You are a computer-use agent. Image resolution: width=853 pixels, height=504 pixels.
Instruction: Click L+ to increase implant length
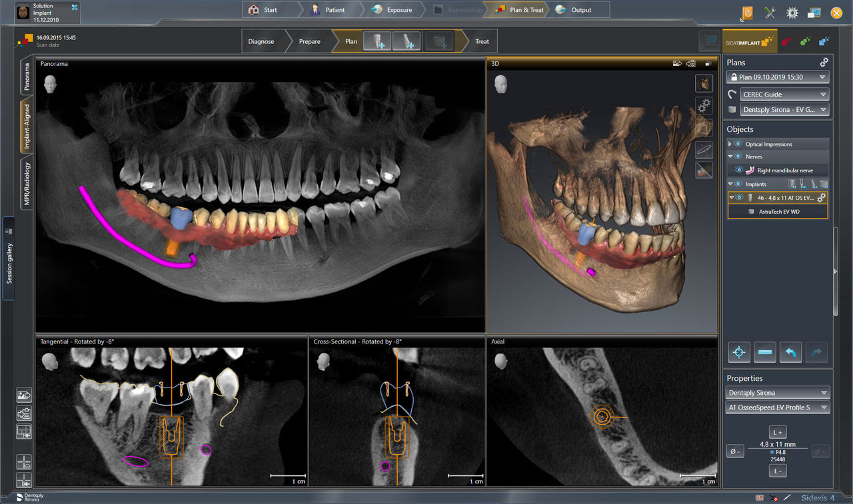pos(777,431)
